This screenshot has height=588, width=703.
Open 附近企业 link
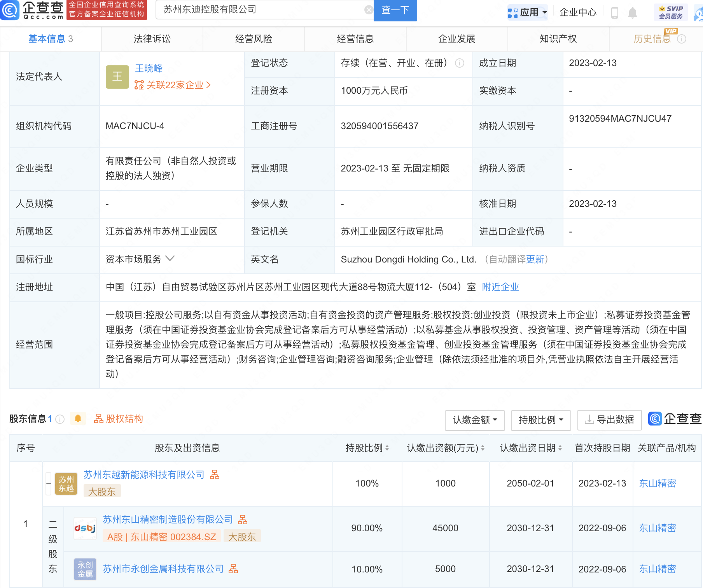pos(500,287)
